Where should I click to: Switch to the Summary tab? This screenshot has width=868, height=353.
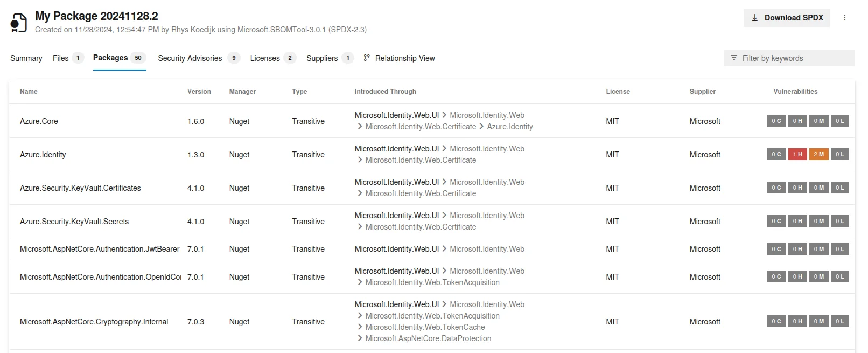pos(25,58)
